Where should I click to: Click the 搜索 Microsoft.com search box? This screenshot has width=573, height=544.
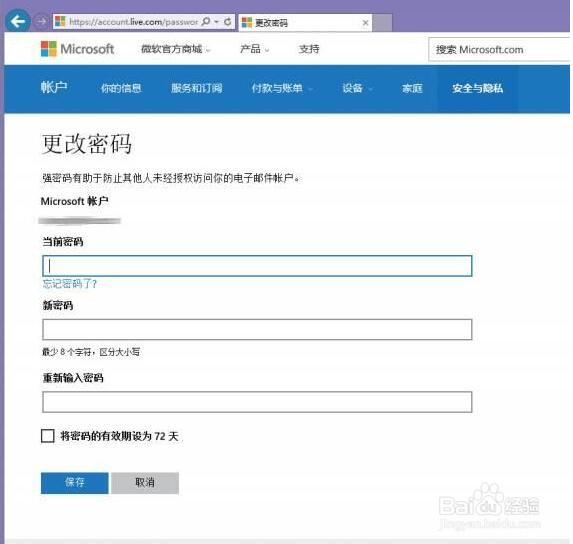tap(499, 49)
